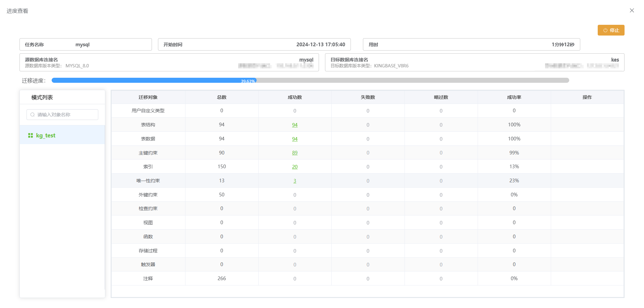Image resolution: width=644 pixels, height=308 pixels.
Task: Open table structure success count 94
Action: coord(294,125)
